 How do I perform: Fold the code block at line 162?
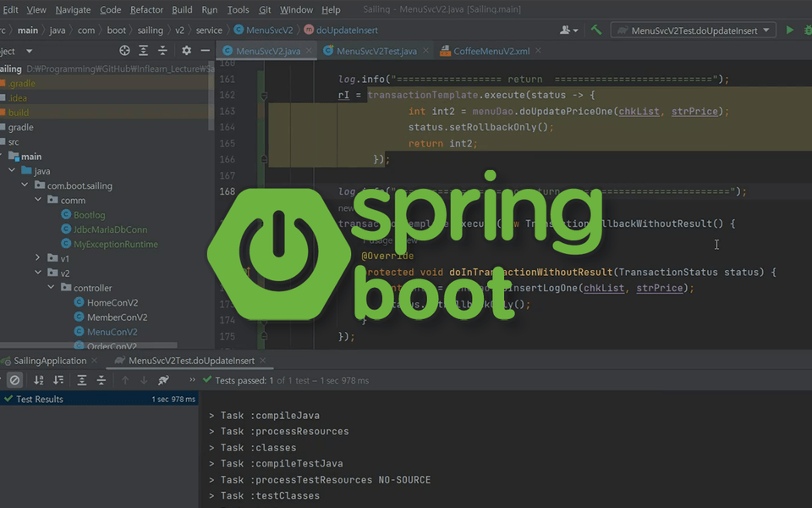tap(264, 96)
